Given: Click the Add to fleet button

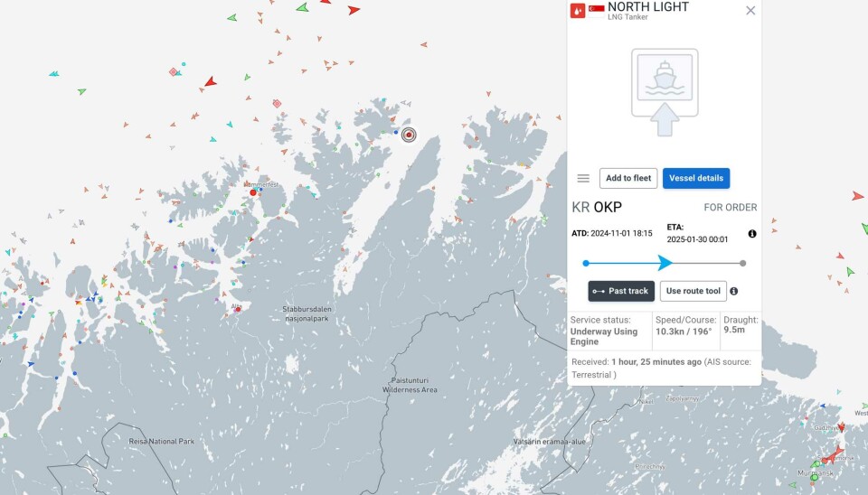Looking at the screenshot, I should [x=628, y=178].
